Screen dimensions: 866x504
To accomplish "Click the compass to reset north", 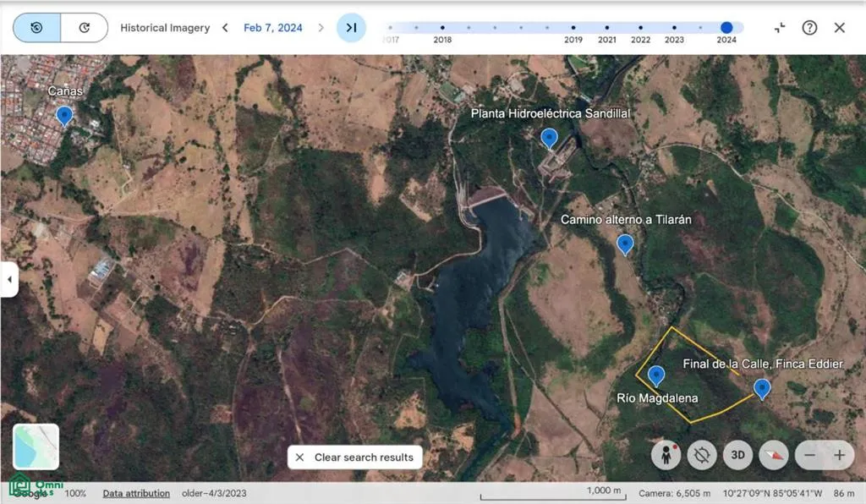I will [x=773, y=455].
